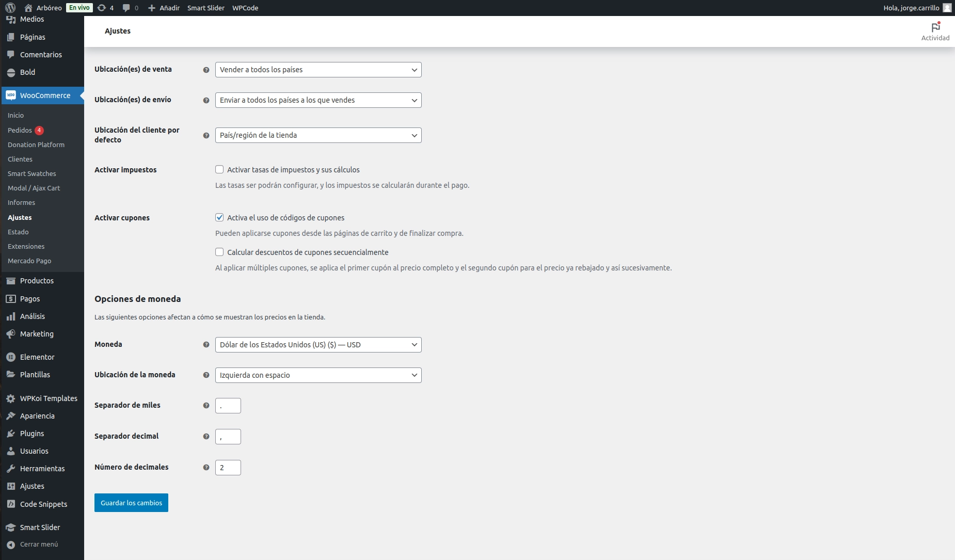Image resolution: width=955 pixels, height=560 pixels.
Task: Expand the Ubicación de la moneda dropdown
Action: click(318, 375)
